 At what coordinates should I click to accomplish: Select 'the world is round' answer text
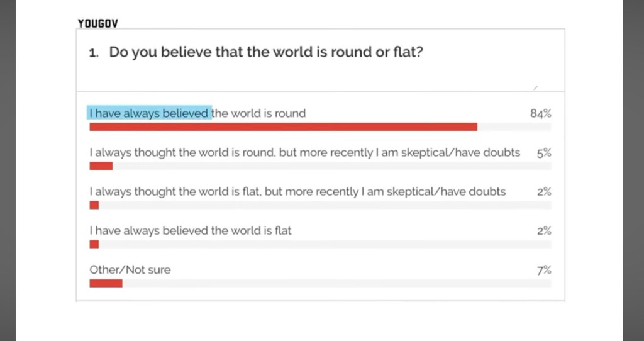point(259,113)
